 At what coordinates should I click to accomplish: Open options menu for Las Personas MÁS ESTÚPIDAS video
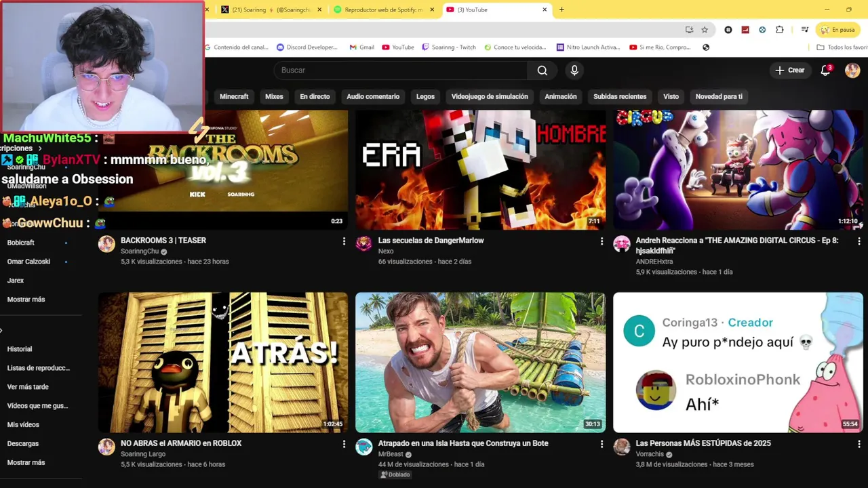[x=859, y=444]
